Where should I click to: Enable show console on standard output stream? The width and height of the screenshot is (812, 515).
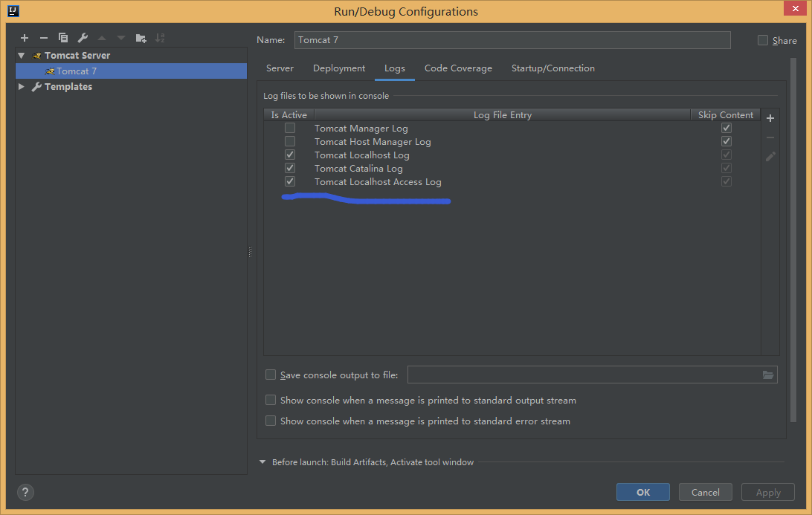pyautogui.click(x=271, y=400)
